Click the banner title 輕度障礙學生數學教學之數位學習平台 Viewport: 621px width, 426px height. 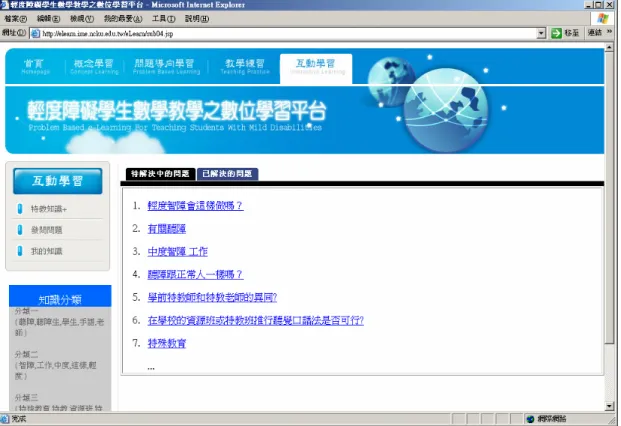tap(177, 110)
